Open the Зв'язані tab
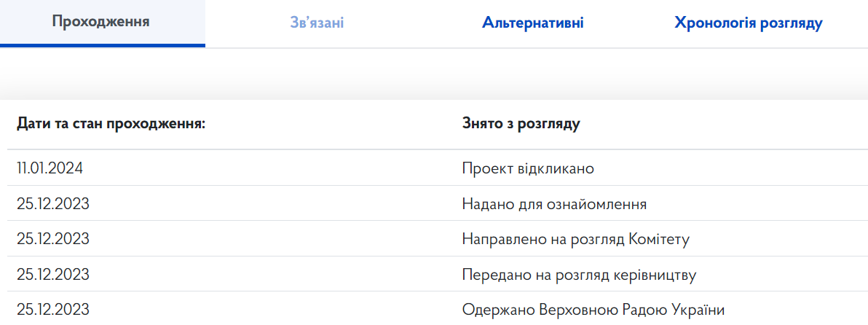Screen dimensions: 868x325 point(317,23)
